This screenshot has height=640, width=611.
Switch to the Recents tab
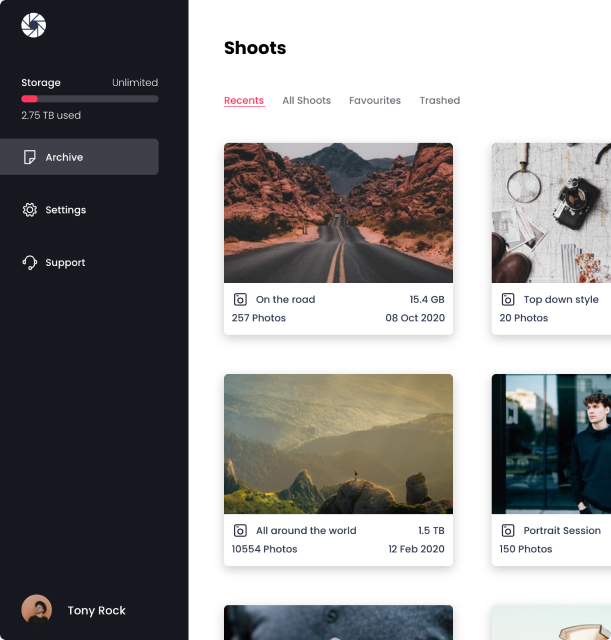click(244, 100)
